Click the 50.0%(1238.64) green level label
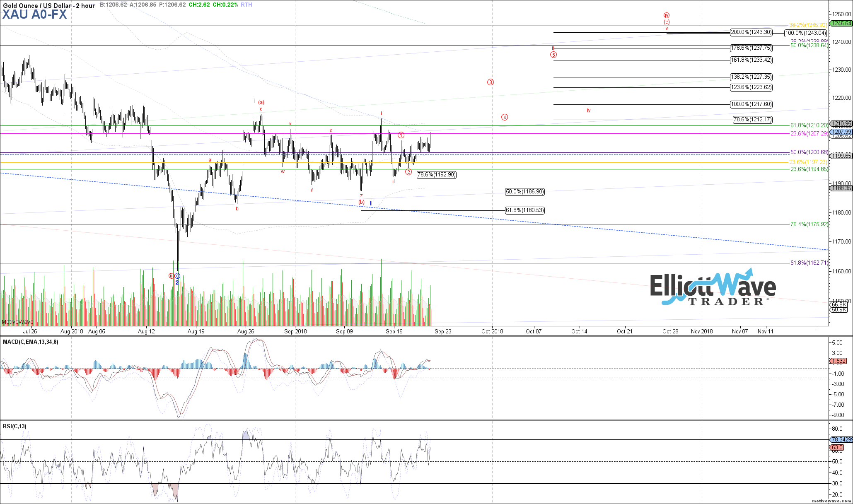The width and height of the screenshot is (853, 504). coord(809,45)
